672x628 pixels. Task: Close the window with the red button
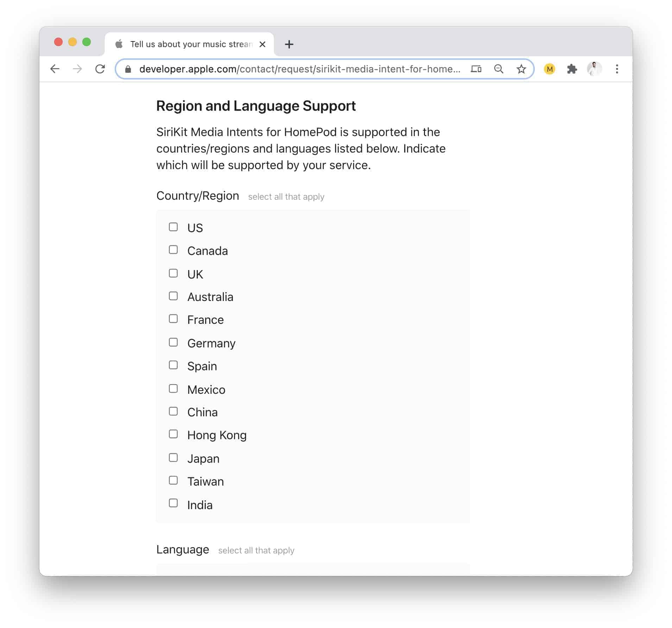point(58,42)
